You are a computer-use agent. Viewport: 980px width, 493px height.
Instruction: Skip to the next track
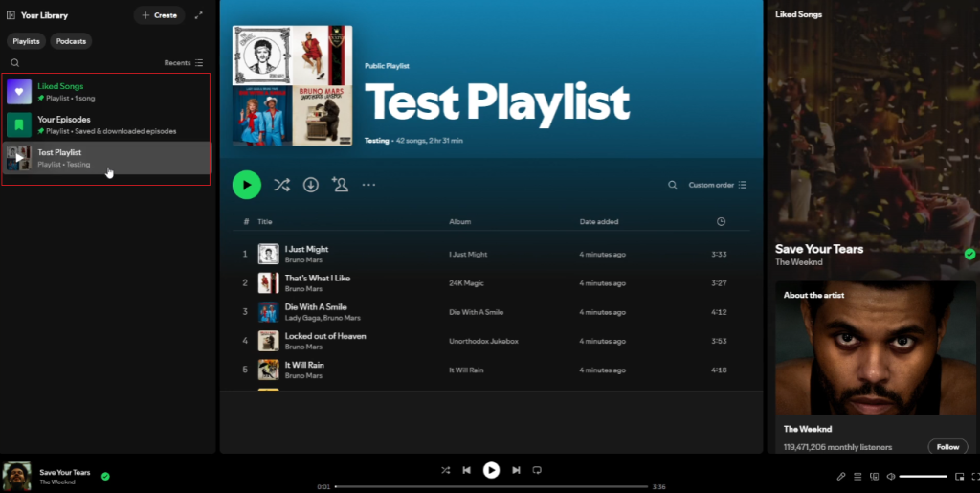pos(516,471)
